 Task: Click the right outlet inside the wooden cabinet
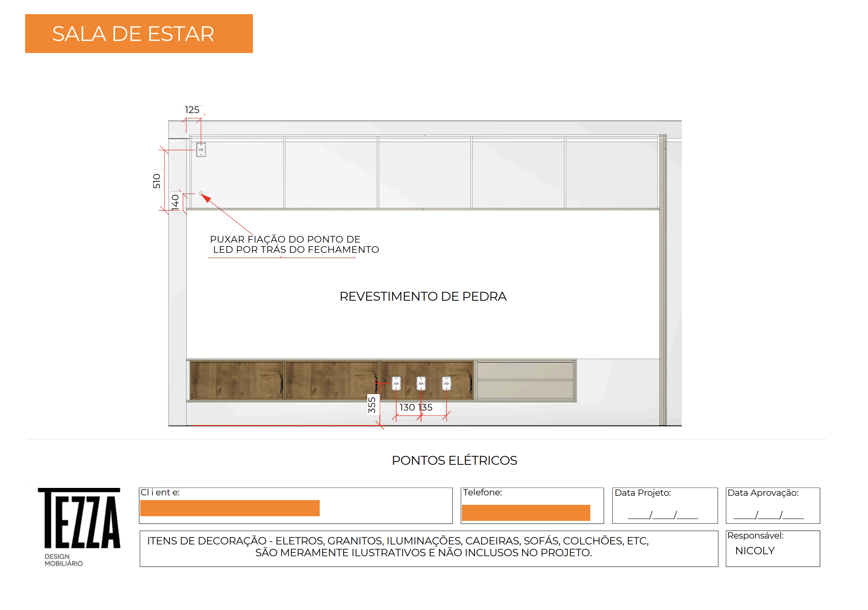click(446, 383)
